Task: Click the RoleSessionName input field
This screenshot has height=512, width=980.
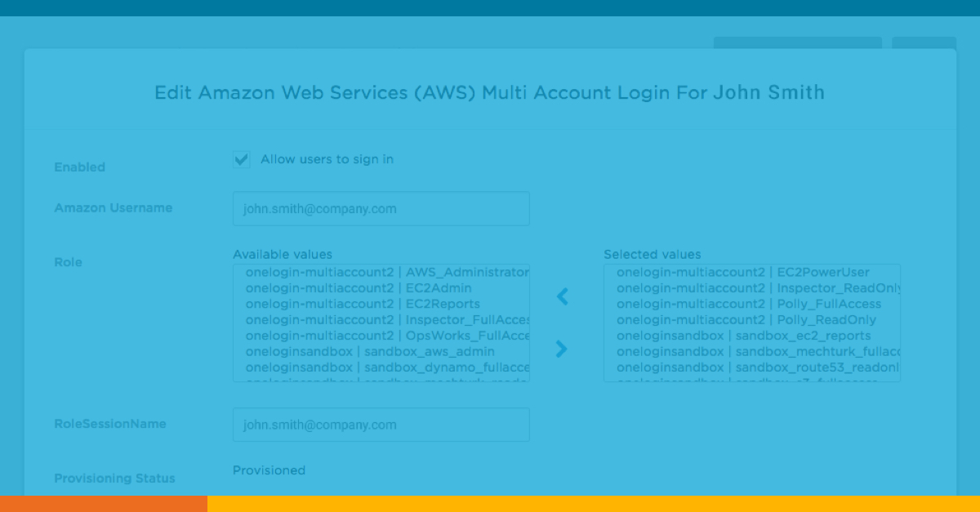Action: 381,424
